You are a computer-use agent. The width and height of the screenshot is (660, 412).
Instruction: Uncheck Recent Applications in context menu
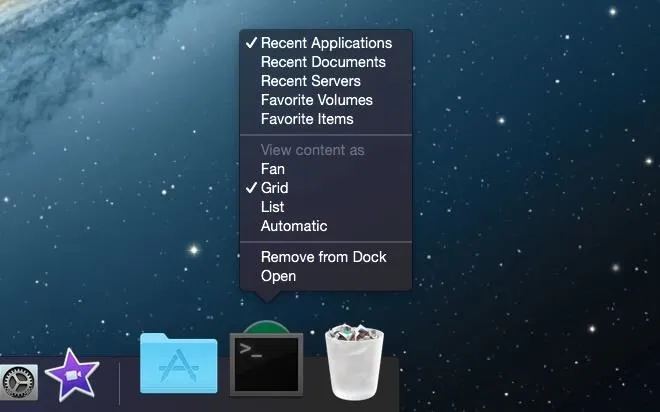click(x=325, y=43)
